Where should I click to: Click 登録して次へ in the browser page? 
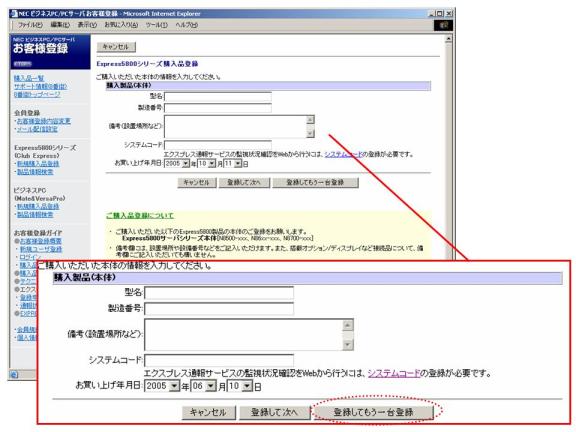[x=244, y=183]
